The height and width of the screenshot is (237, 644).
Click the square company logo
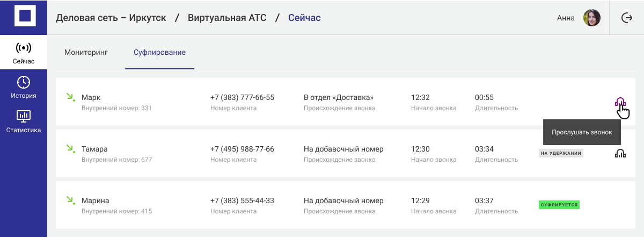click(24, 16)
